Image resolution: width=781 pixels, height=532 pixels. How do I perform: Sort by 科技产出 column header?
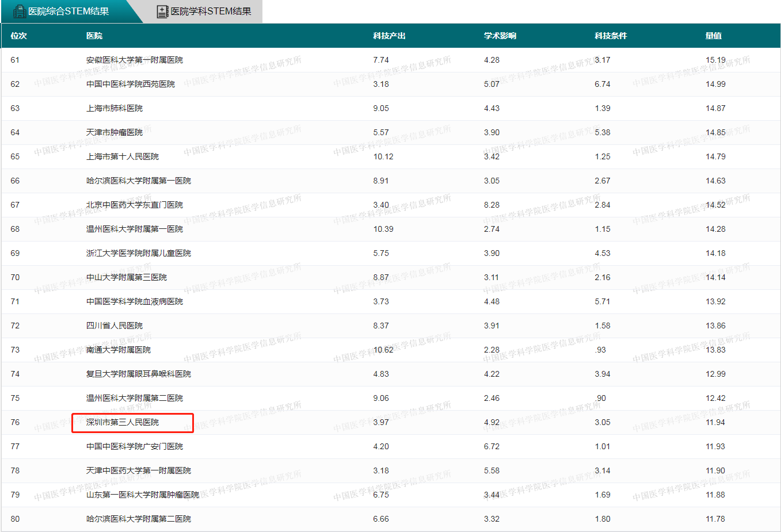(x=389, y=36)
